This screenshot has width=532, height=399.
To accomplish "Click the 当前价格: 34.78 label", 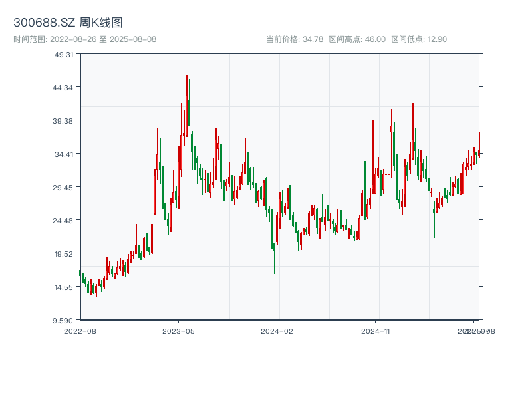I will (295, 39).
